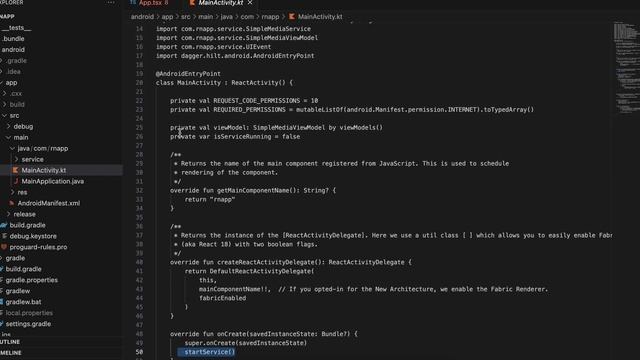This screenshot has height=360, width=640.
Task: Click the 'private var isServiceRunning = false' line
Action: click(235, 137)
